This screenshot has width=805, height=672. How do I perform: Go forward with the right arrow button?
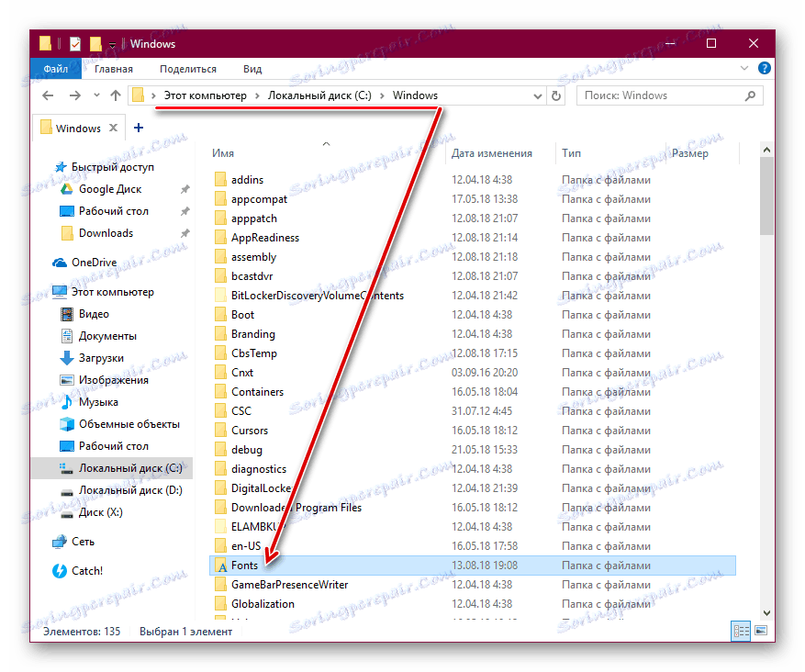click(75, 95)
